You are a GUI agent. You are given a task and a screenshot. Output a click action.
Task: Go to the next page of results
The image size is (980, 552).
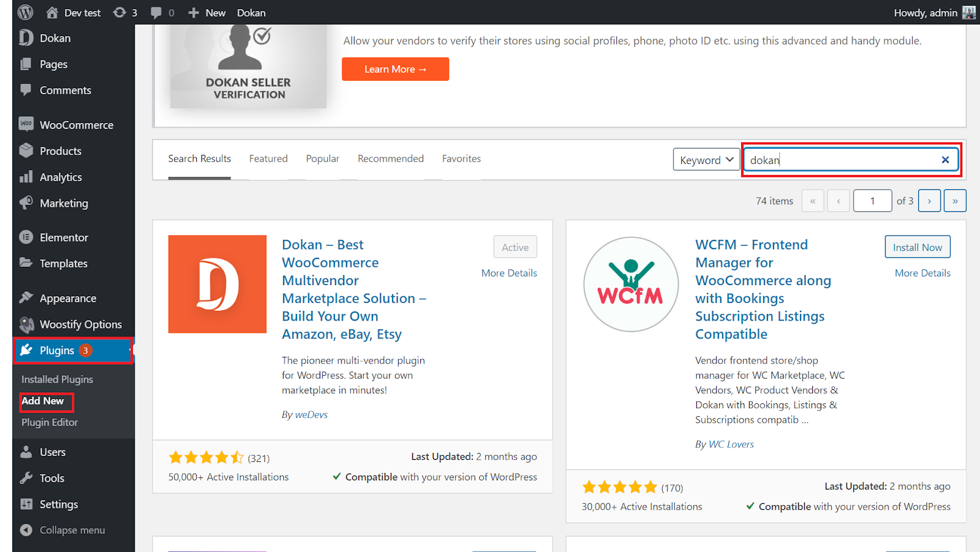pos(929,201)
